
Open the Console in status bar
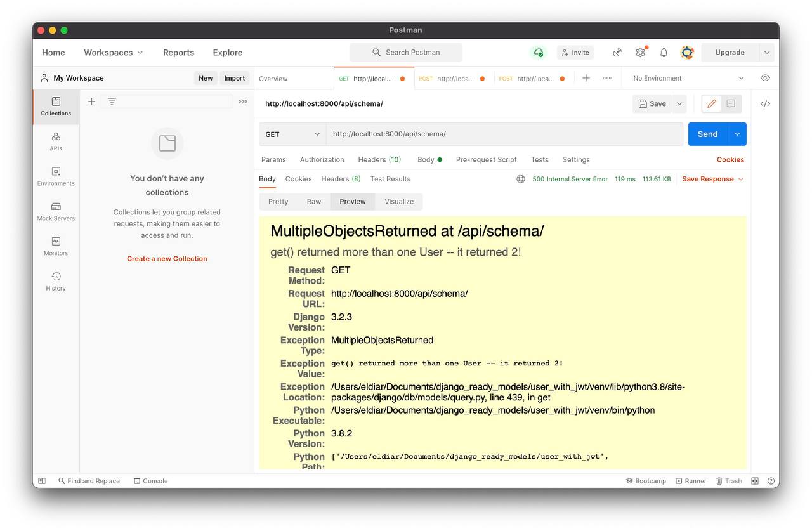click(151, 481)
